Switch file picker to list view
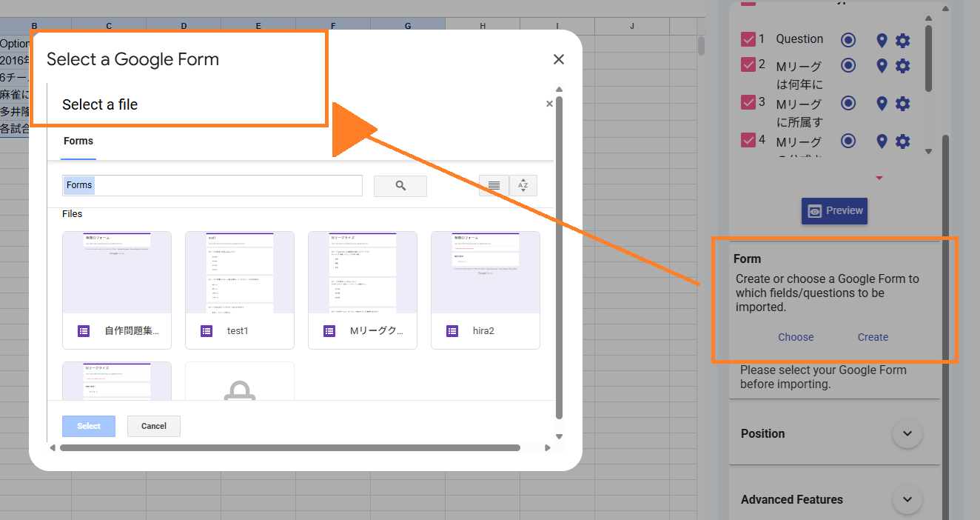The image size is (980, 520). (x=494, y=186)
